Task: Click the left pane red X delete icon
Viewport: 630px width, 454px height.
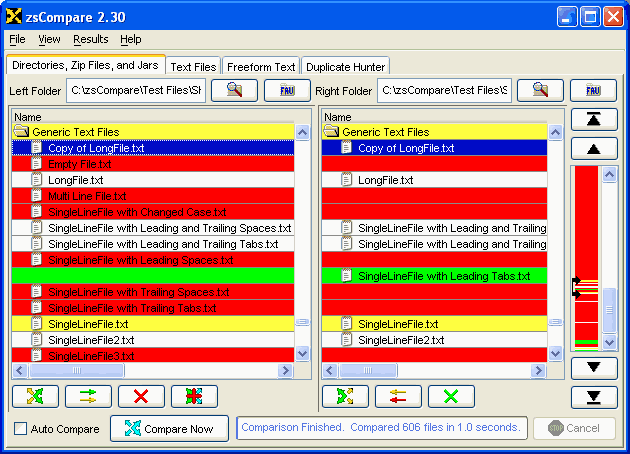Action: coord(141,397)
